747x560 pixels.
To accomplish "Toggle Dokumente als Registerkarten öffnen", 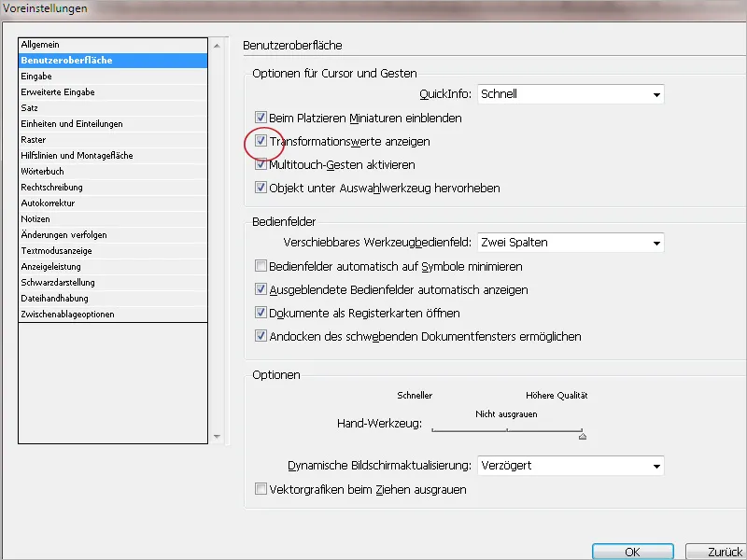I will click(261, 313).
